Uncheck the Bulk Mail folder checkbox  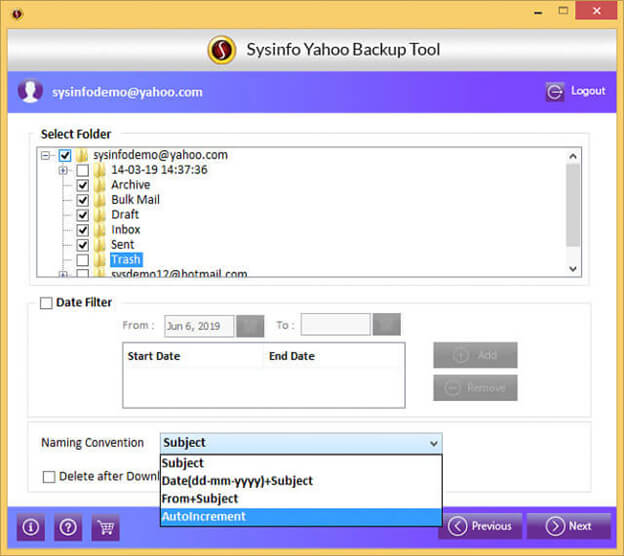[x=83, y=200]
